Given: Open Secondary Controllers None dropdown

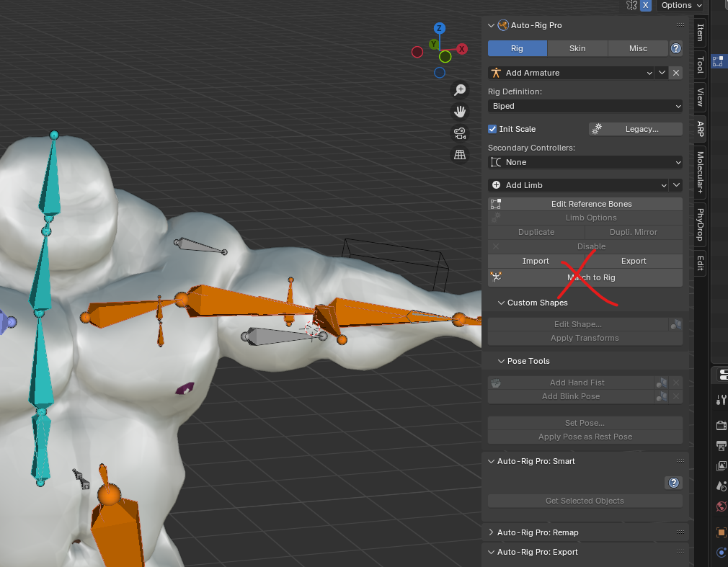Looking at the screenshot, I should pyautogui.click(x=585, y=162).
